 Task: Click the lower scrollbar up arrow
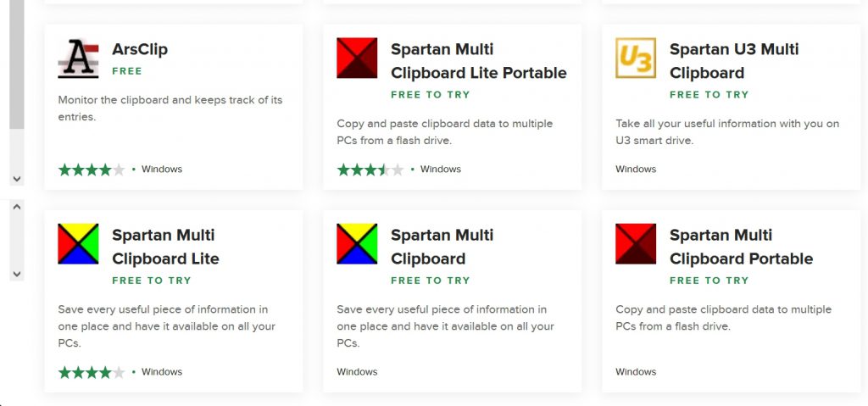[x=17, y=209]
